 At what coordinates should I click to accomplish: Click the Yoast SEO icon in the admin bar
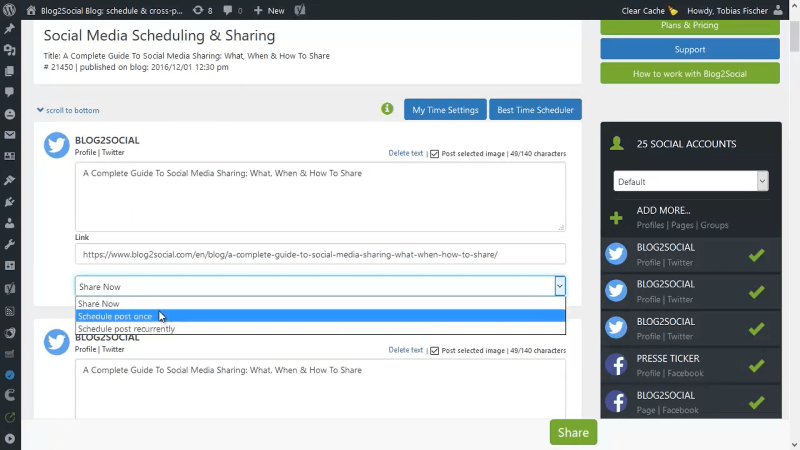tap(300, 10)
